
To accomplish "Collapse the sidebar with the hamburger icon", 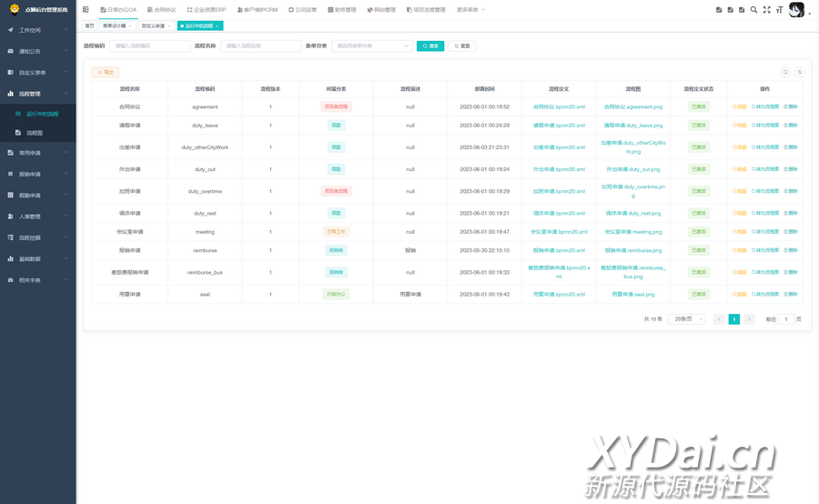I will (86, 10).
